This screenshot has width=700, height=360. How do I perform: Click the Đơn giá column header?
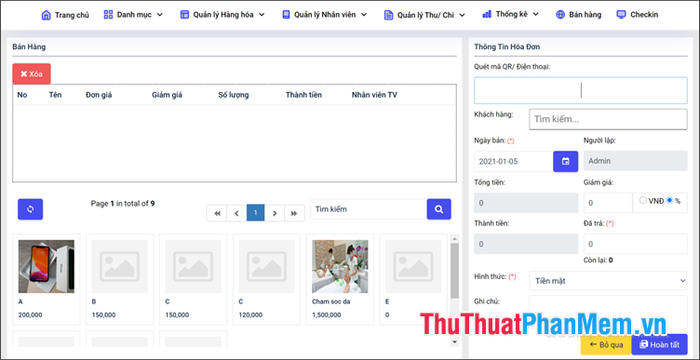coord(99,95)
